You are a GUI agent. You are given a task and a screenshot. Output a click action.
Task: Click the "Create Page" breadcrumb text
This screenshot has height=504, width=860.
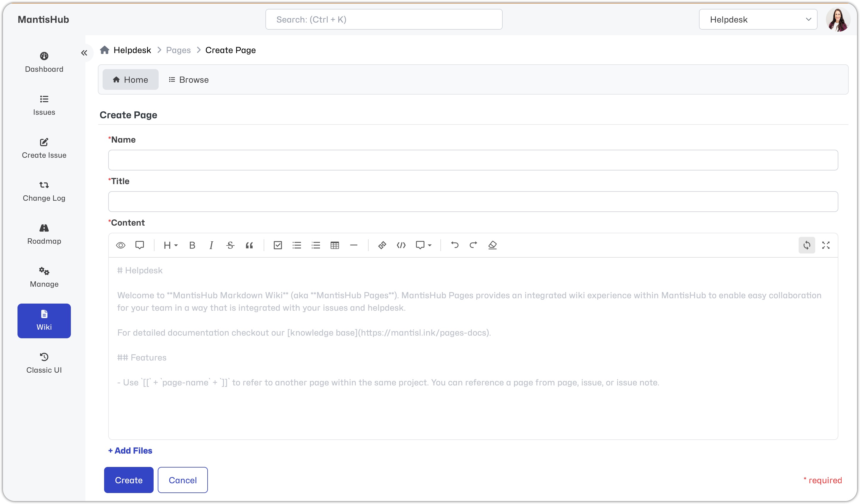pos(230,50)
